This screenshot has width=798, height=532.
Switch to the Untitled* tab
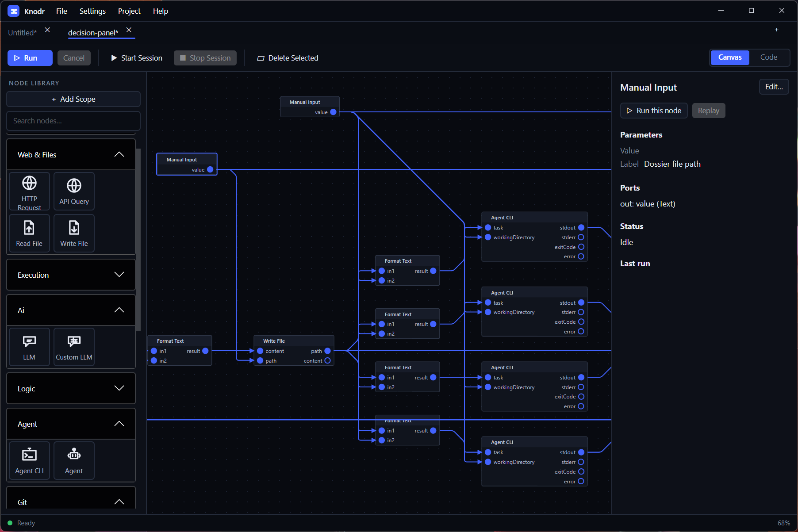coord(23,33)
